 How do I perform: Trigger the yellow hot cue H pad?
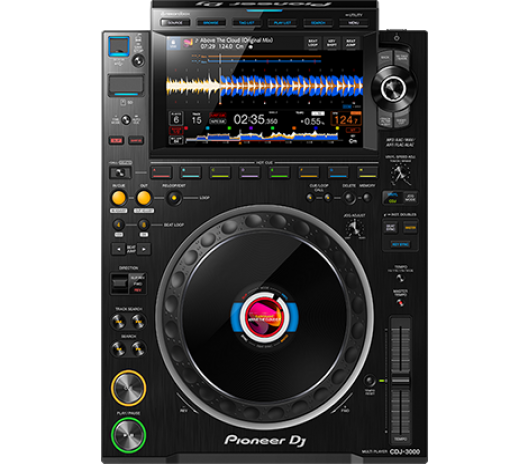[x=367, y=172]
